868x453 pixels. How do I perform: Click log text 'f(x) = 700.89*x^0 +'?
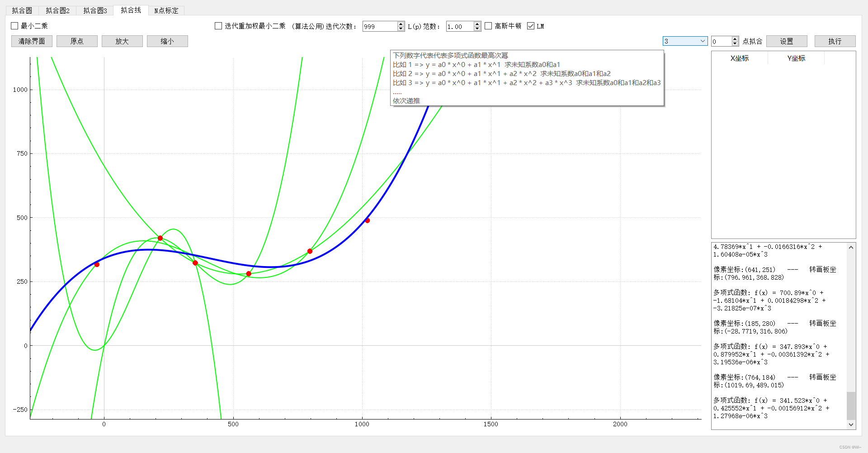(x=789, y=293)
